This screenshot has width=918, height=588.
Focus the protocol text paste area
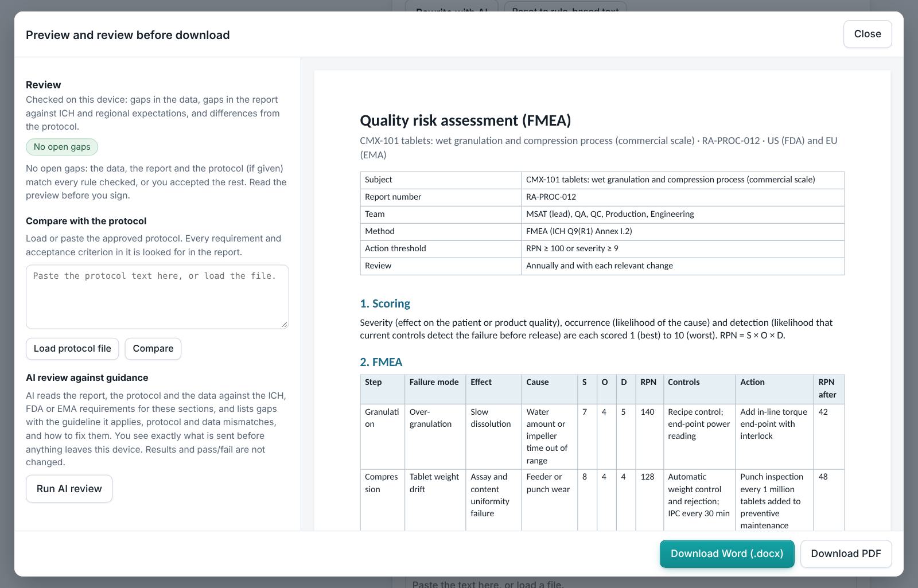pos(157,297)
